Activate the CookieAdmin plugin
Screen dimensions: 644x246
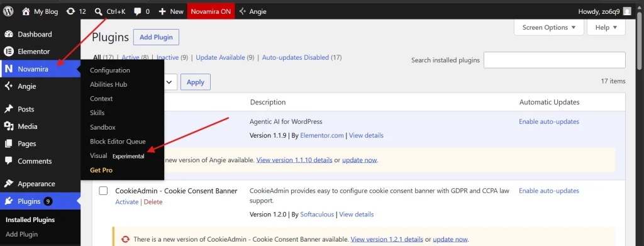pyautogui.click(x=127, y=202)
